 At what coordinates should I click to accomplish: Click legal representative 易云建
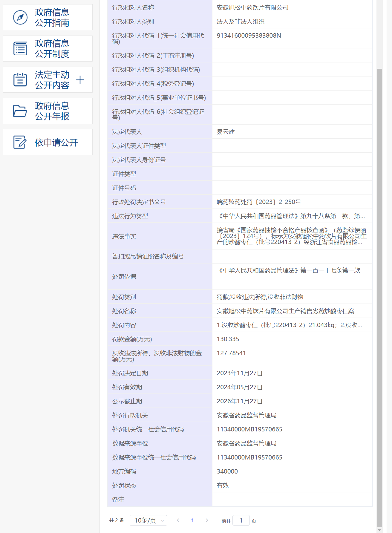pos(226,132)
